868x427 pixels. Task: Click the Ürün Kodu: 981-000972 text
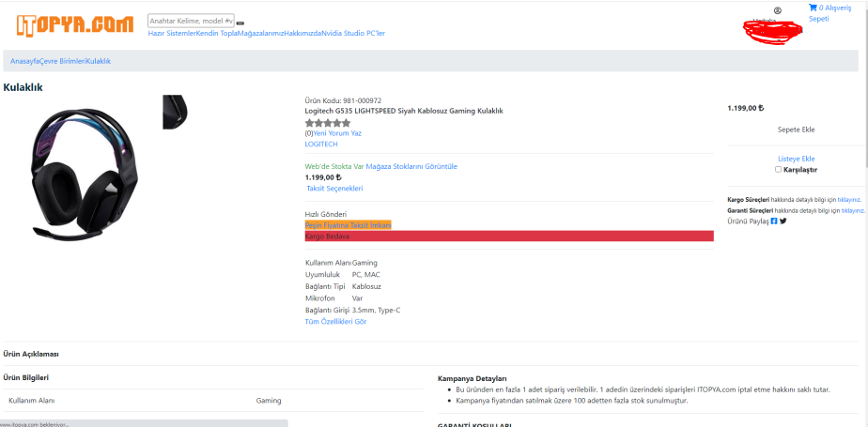click(343, 100)
